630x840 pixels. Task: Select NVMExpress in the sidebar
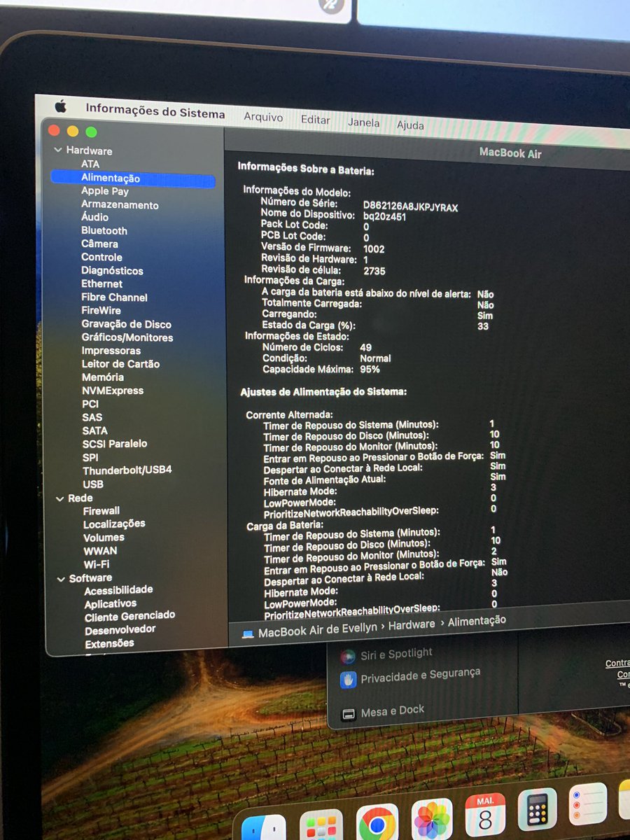pyautogui.click(x=113, y=391)
